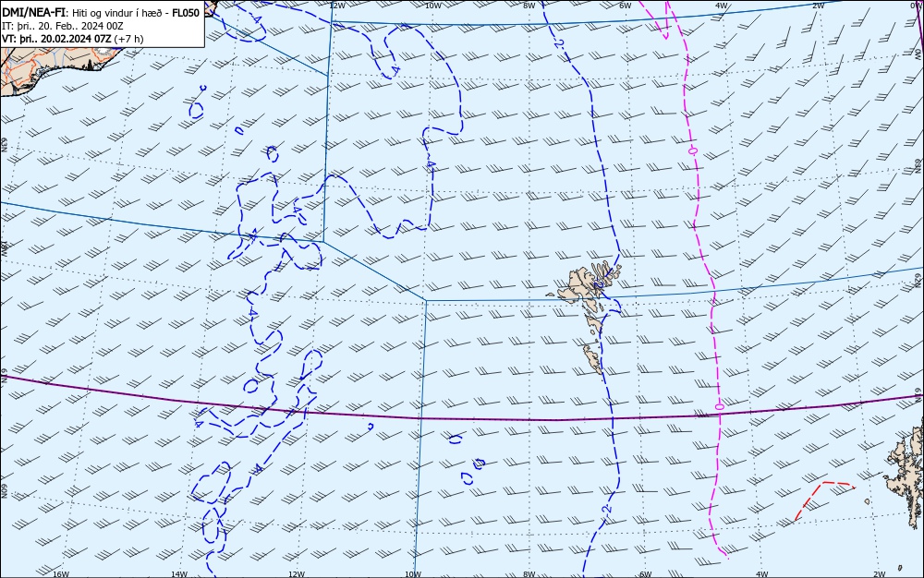
Task: Click the '8W' label on the top edge
Action: click(529, 6)
